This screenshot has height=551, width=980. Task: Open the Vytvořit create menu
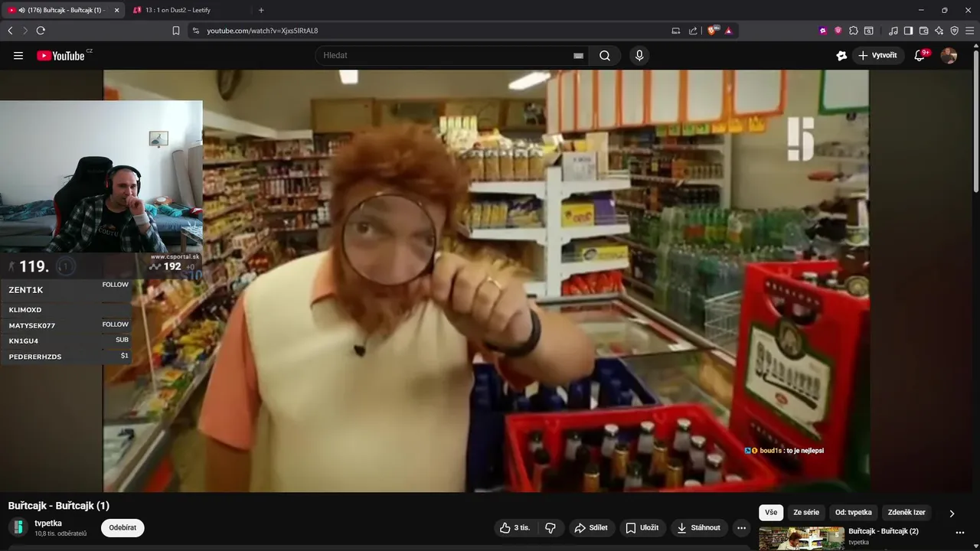(x=877, y=55)
